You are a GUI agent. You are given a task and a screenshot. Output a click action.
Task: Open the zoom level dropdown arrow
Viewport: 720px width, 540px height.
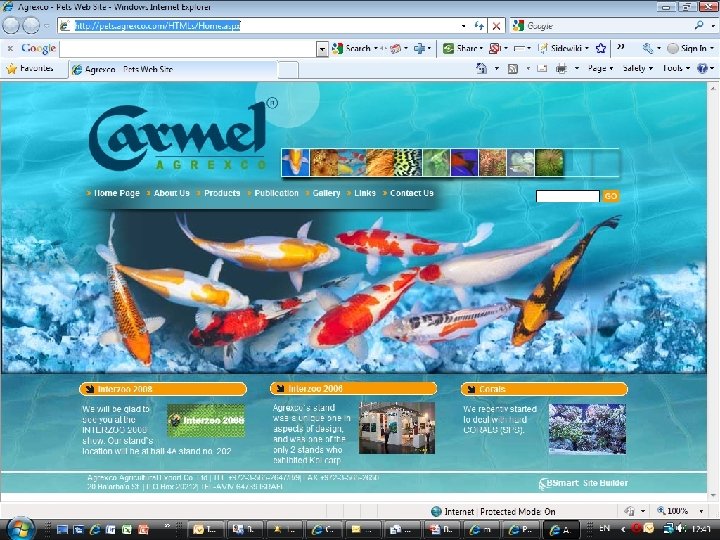coord(701,511)
